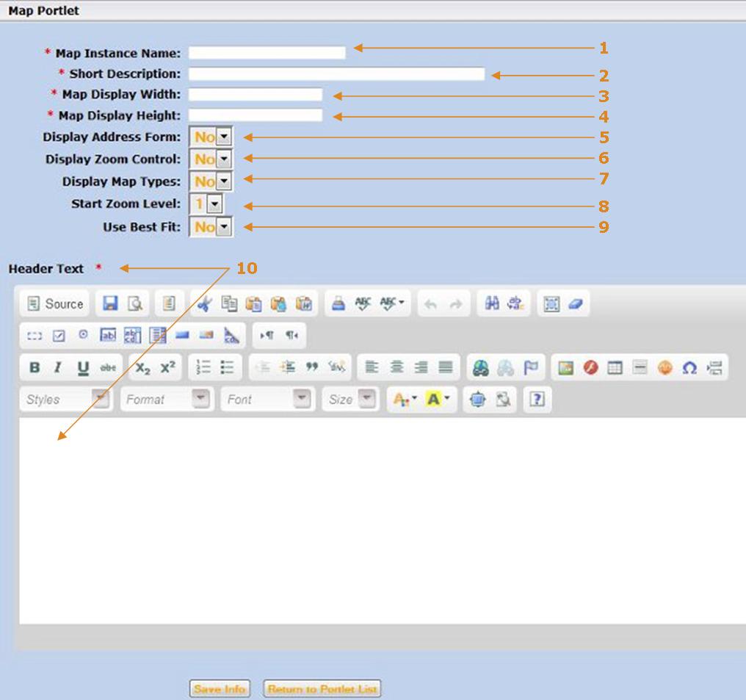This screenshot has width=746, height=700.
Task: Insert an image via the picture icon
Action: pyautogui.click(x=565, y=368)
